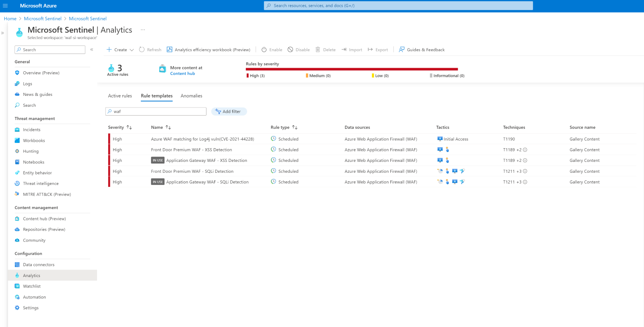Viewport: 644px width, 327px height.
Task: Click the Enable rule toolbar button
Action: point(272,50)
